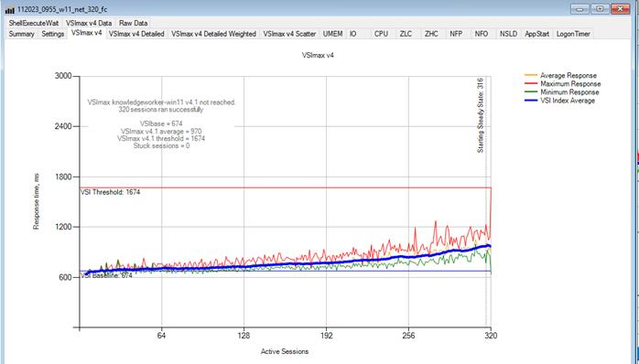This screenshot has width=639, height=364.
Task: Click 'VSImax v4.1 threshold = 1674' text
Action: [x=161, y=139]
